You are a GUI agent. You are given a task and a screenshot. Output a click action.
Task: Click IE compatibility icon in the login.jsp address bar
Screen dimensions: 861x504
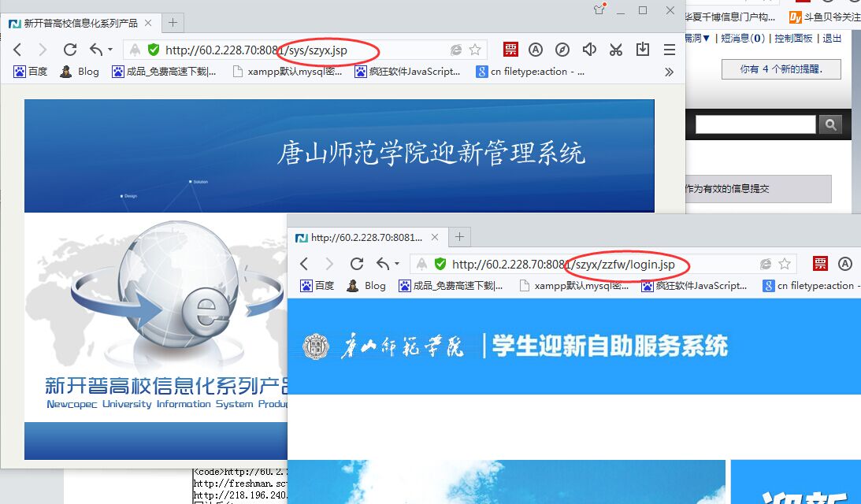[766, 264]
